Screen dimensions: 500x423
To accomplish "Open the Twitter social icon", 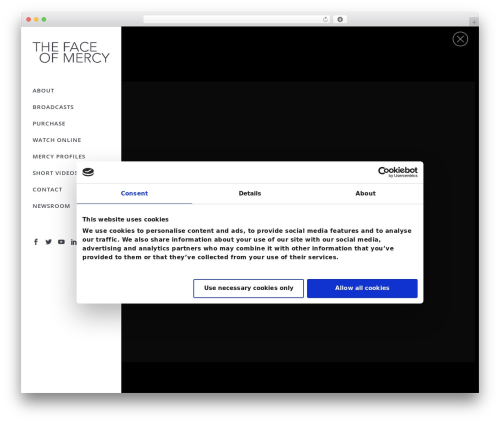I will pyautogui.click(x=49, y=242).
